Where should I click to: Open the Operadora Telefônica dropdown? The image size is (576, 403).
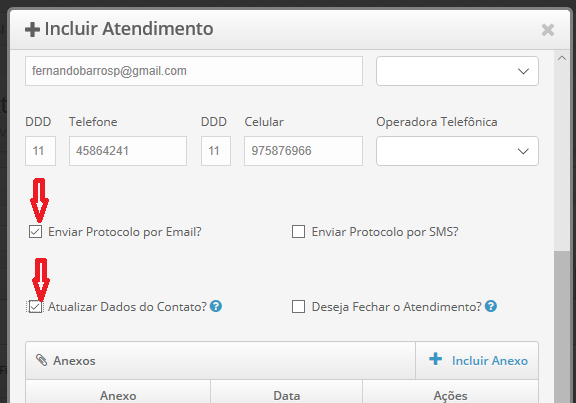click(x=457, y=151)
